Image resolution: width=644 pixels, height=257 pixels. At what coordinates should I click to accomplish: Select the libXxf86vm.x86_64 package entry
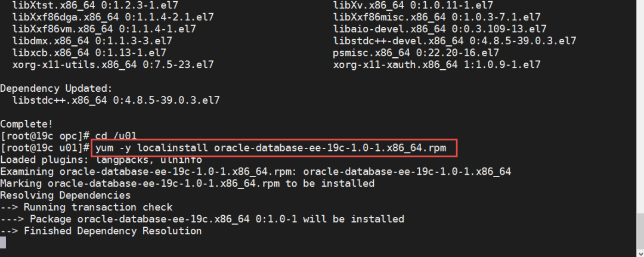tap(104, 29)
